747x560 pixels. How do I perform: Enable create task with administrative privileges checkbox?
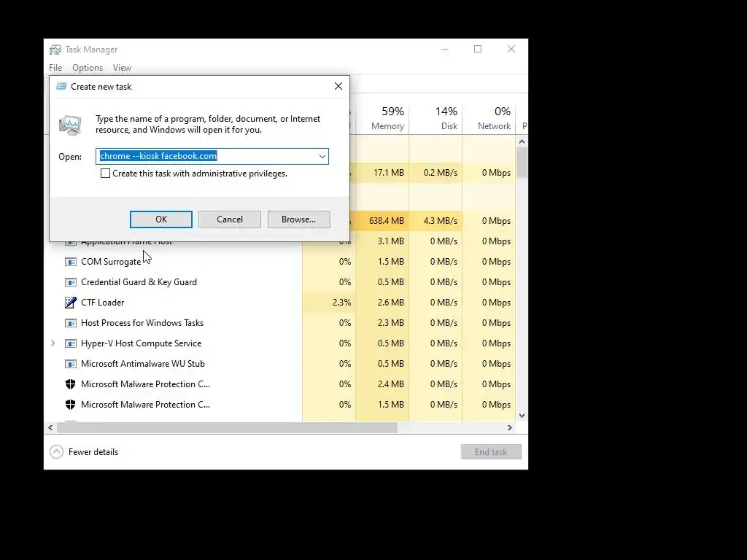pyautogui.click(x=105, y=174)
